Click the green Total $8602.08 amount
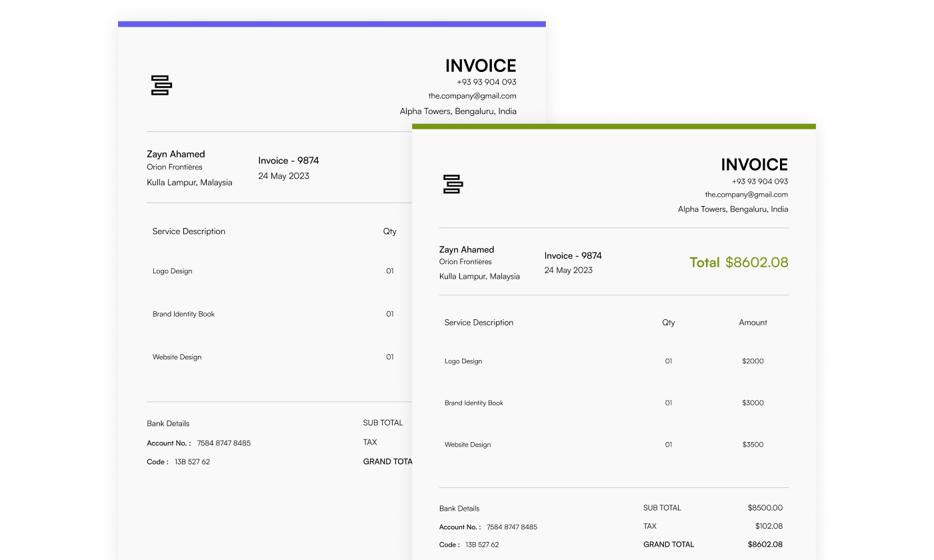 [739, 262]
